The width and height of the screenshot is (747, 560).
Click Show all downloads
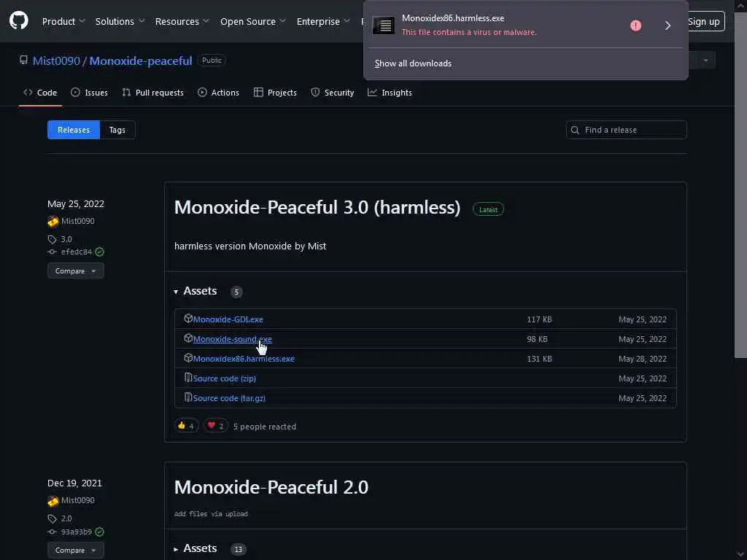point(413,63)
